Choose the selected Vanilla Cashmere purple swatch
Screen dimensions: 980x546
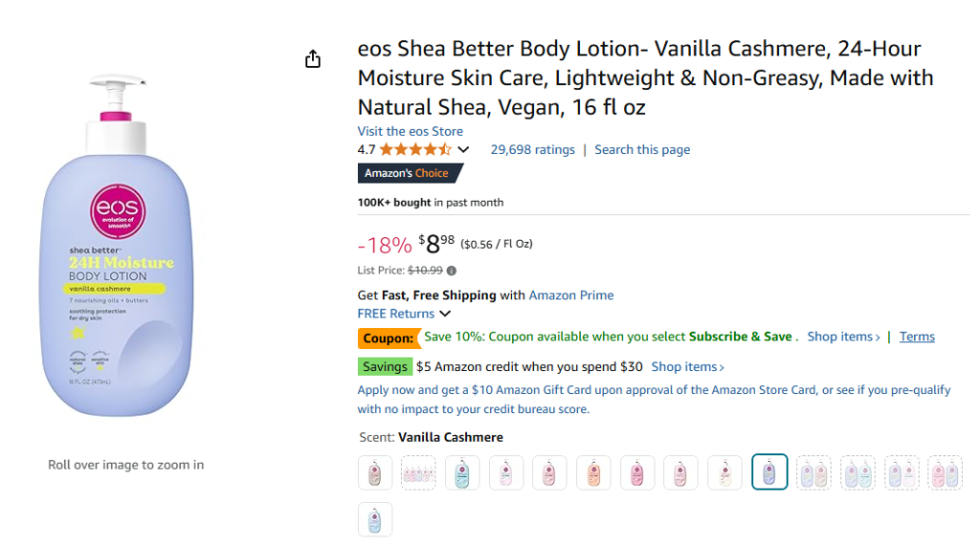coord(769,472)
